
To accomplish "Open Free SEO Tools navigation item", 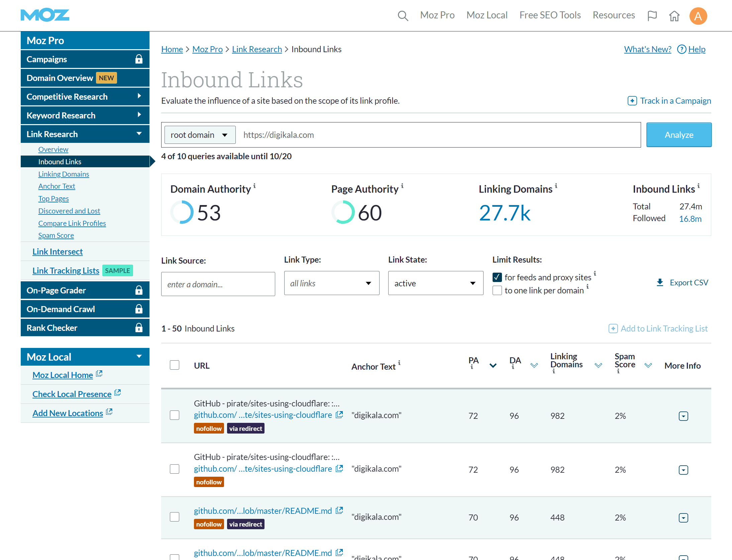I will 550,15.
